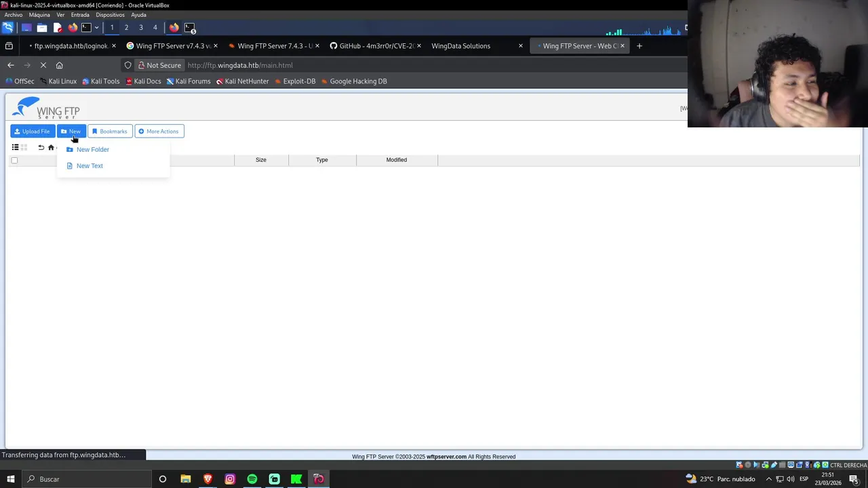Viewport: 868px width, 488px height.
Task: Open the Kali Docs bookmark
Action: pyautogui.click(x=143, y=81)
